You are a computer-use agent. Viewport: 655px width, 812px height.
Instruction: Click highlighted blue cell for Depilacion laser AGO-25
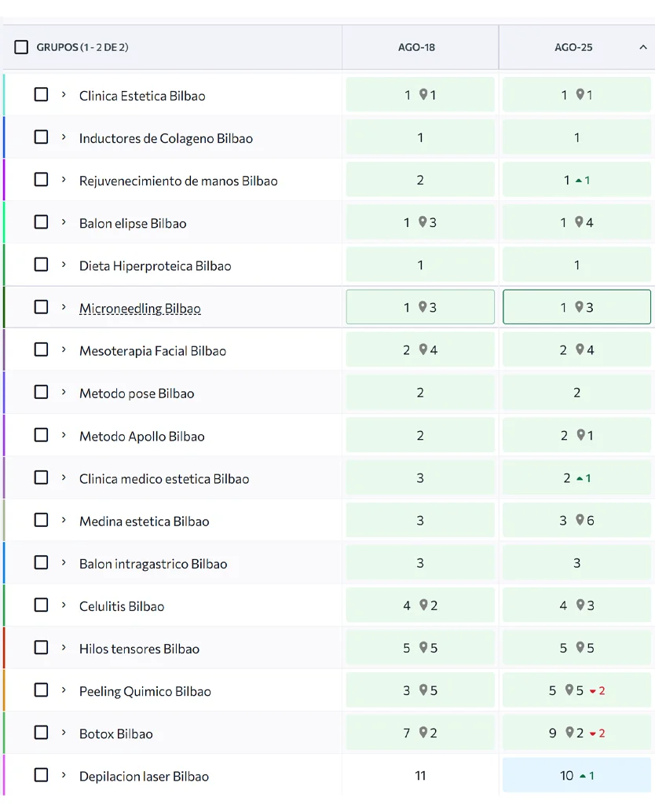click(x=576, y=775)
